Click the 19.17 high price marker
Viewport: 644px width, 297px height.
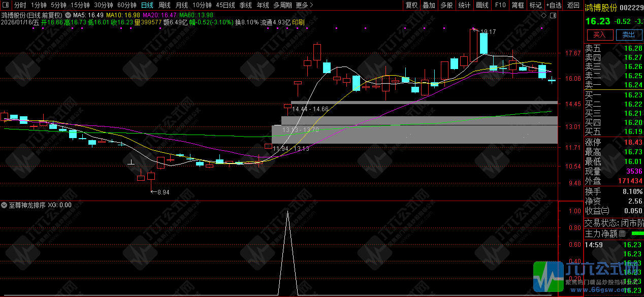click(488, 32)
